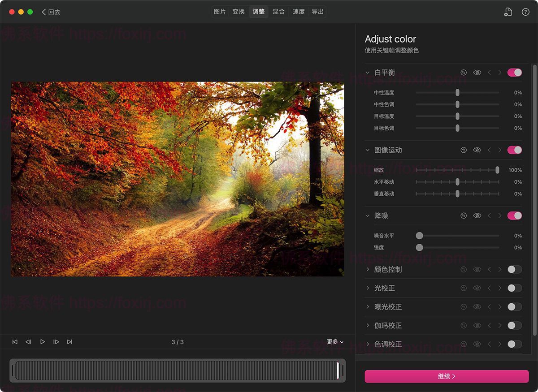Click the next keyframe arrow in 图像运动
This screenshot has width=538, height=392.
click(x=499, y=150)
